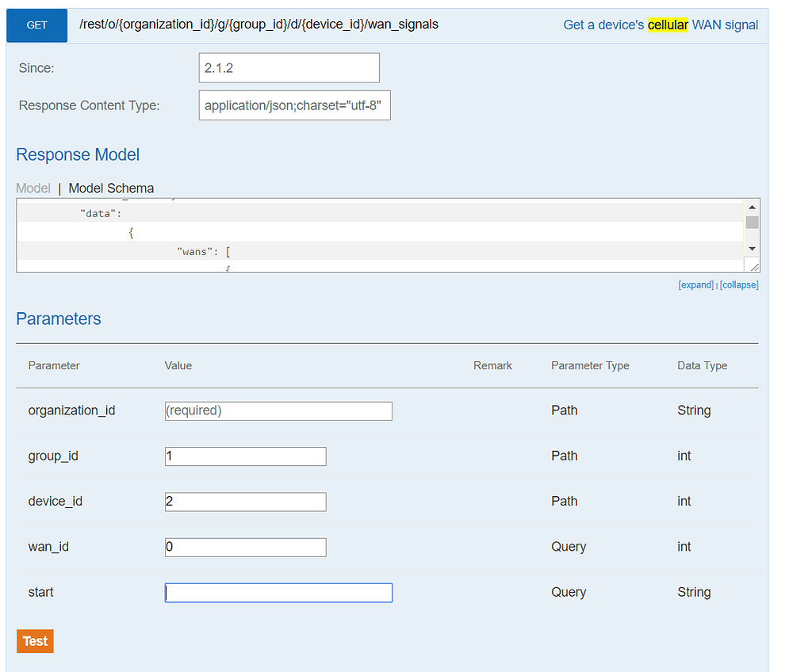The height and width of the screenshot is (672, 812).
Task: Click the response model scrollbar up arrow
Action: 752,207
